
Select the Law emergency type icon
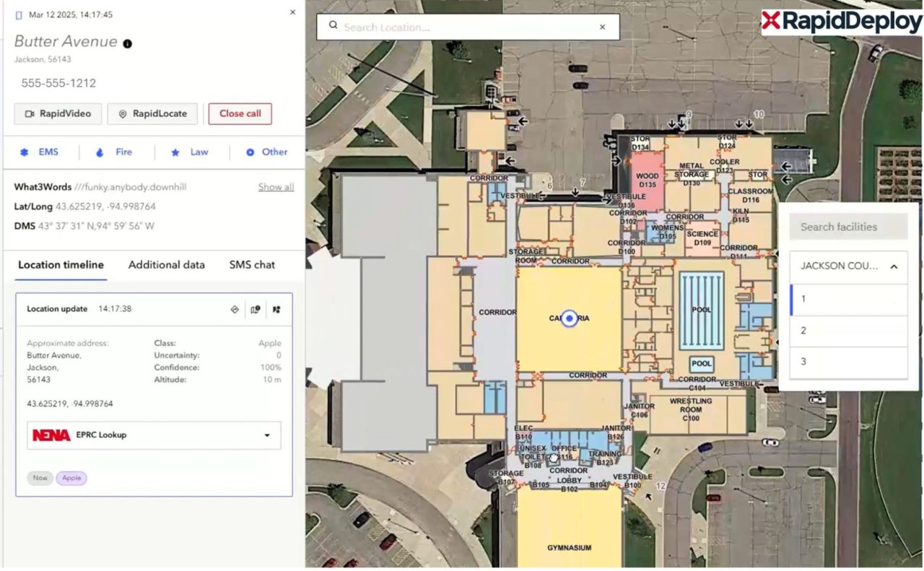pyautogui.click(x=173, y=152)
